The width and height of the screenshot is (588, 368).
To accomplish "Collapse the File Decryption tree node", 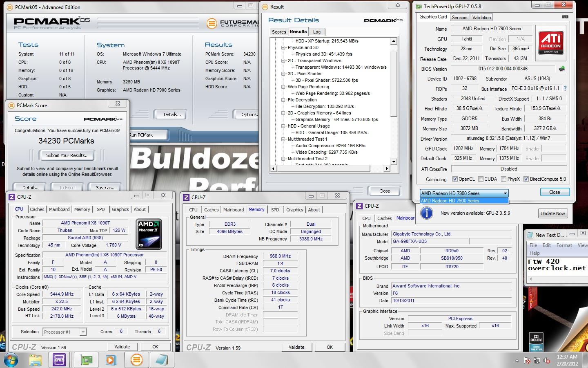I will [283, 100].
